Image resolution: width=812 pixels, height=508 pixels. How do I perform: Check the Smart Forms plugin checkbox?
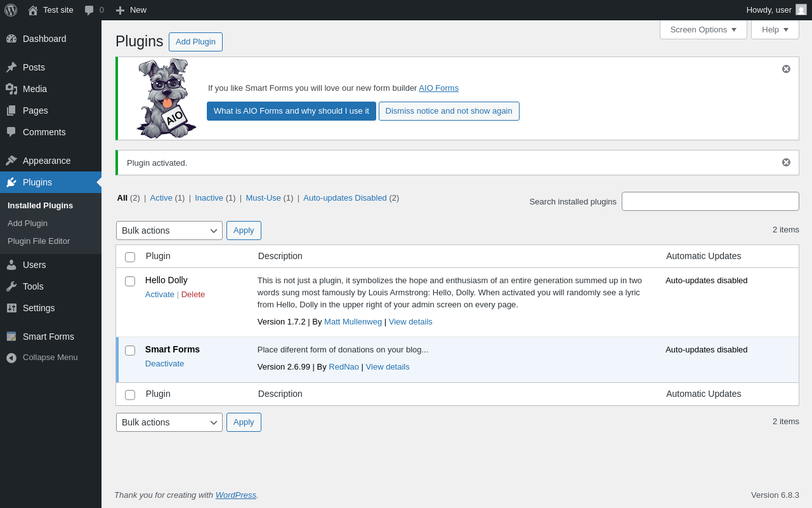130,351
